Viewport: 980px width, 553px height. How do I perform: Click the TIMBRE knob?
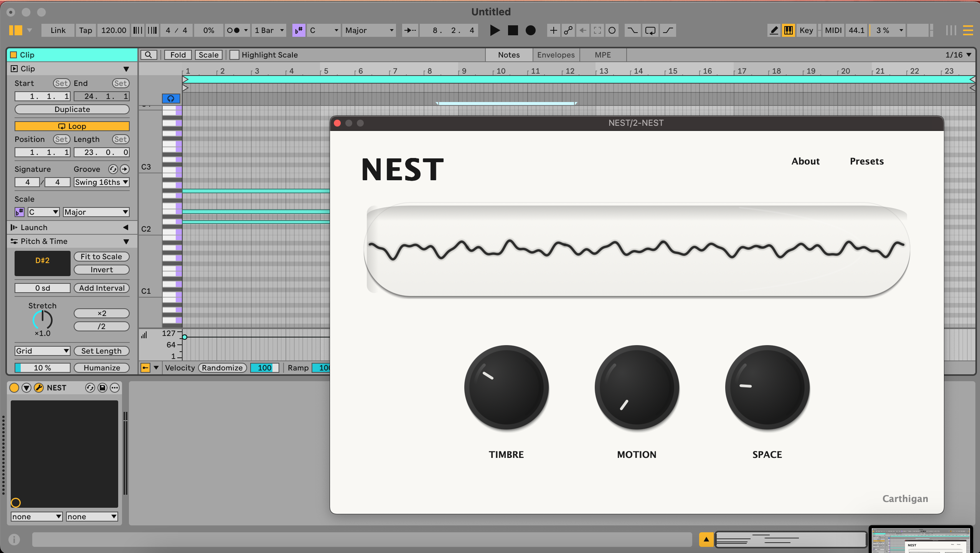[506, 387]
